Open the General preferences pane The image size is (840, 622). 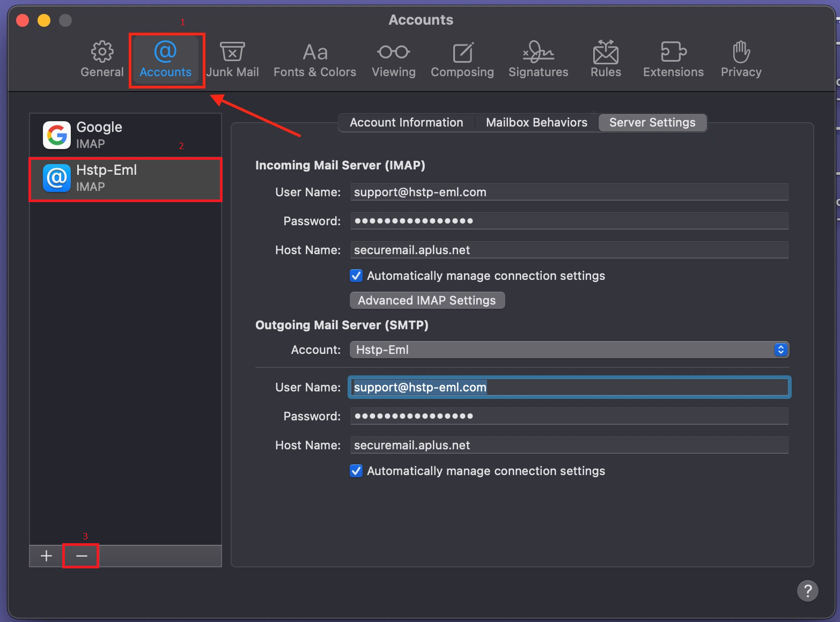tap(102, 60)
